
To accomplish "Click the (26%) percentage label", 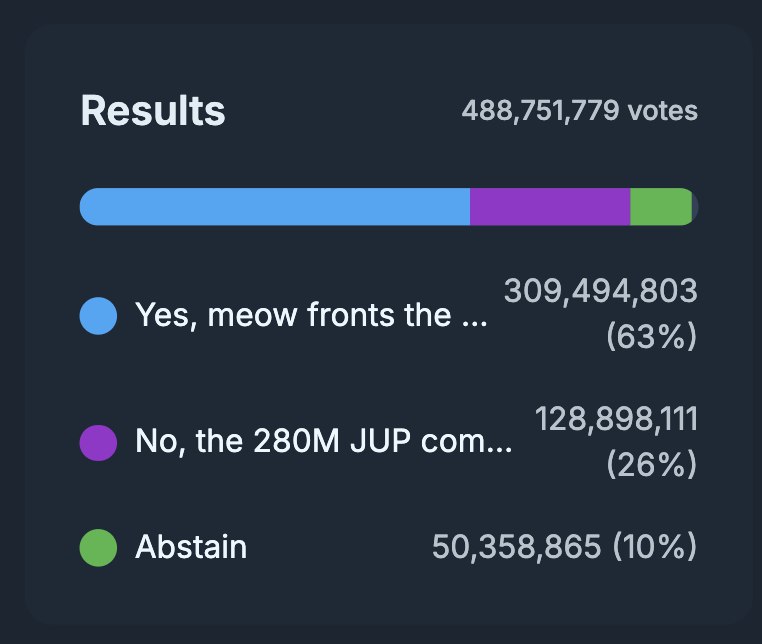I will (x=652, y=464).
